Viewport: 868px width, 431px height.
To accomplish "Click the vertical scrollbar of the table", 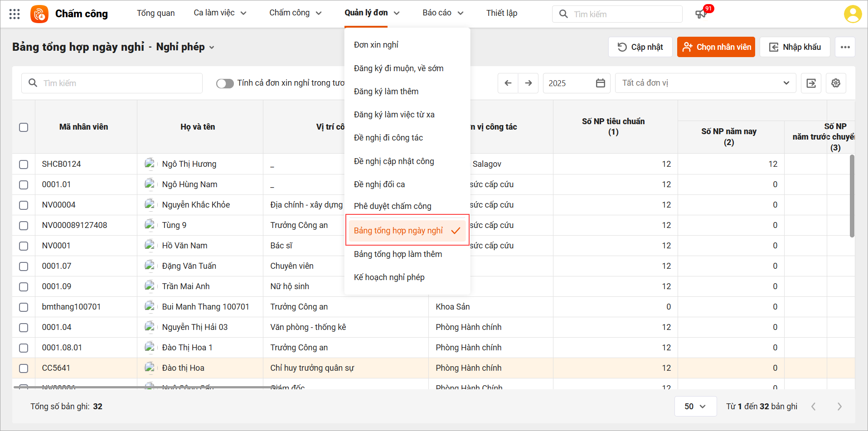I will (x=852, y=196).
